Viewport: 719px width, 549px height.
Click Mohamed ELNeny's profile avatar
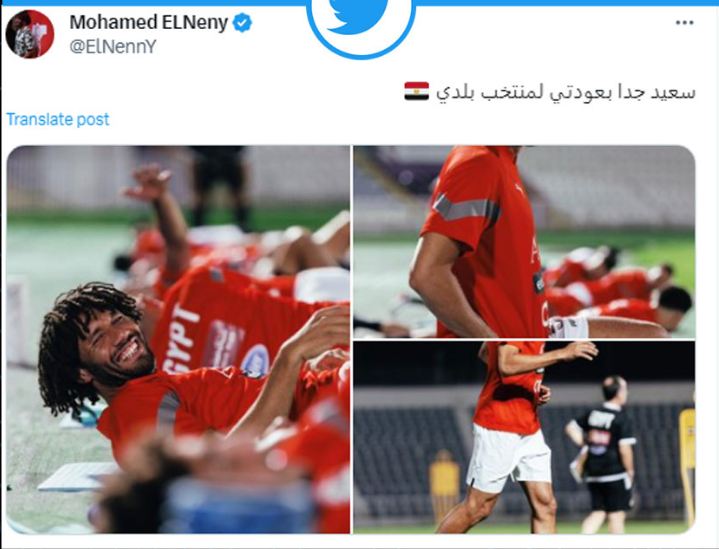(30, 34)
